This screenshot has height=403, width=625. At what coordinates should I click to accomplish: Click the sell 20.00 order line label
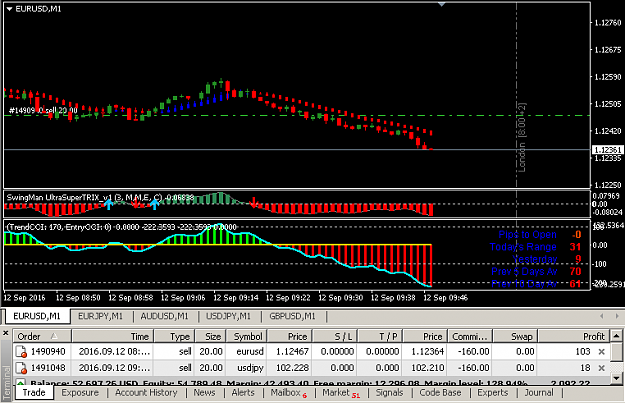click(43, 110)
